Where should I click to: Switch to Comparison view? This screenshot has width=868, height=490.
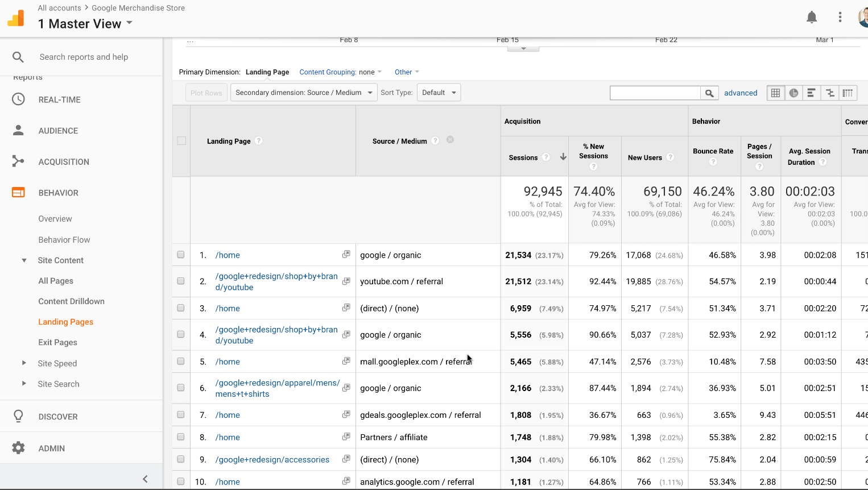pyautogui.click(x=830, y=93)
